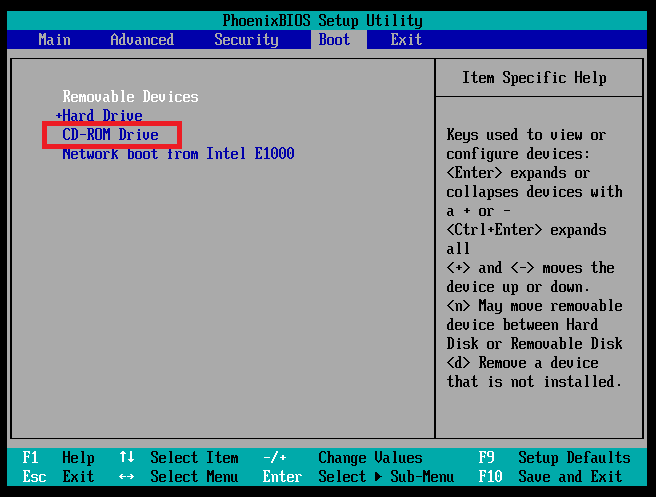Click the -/+ Change Values hint
This screenshot has height=497, width=656.
pyautogui.click(x=343, y=458)
